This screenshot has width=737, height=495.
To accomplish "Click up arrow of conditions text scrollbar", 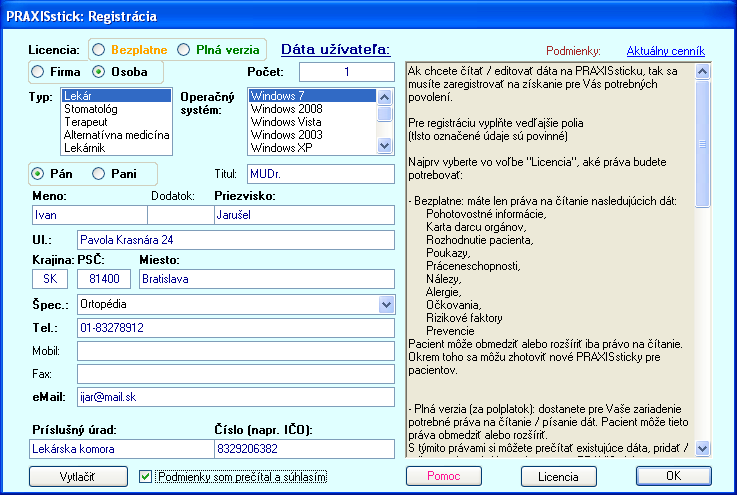I will [702, 71].
